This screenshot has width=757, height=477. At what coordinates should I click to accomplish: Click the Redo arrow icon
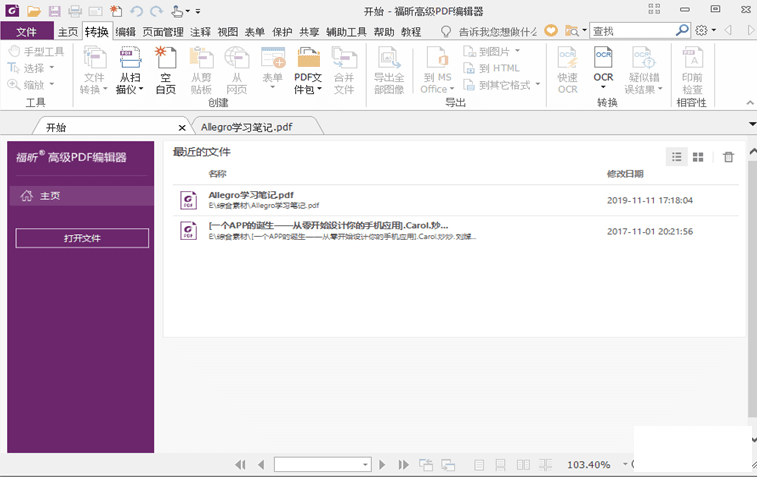click(156, 11)
